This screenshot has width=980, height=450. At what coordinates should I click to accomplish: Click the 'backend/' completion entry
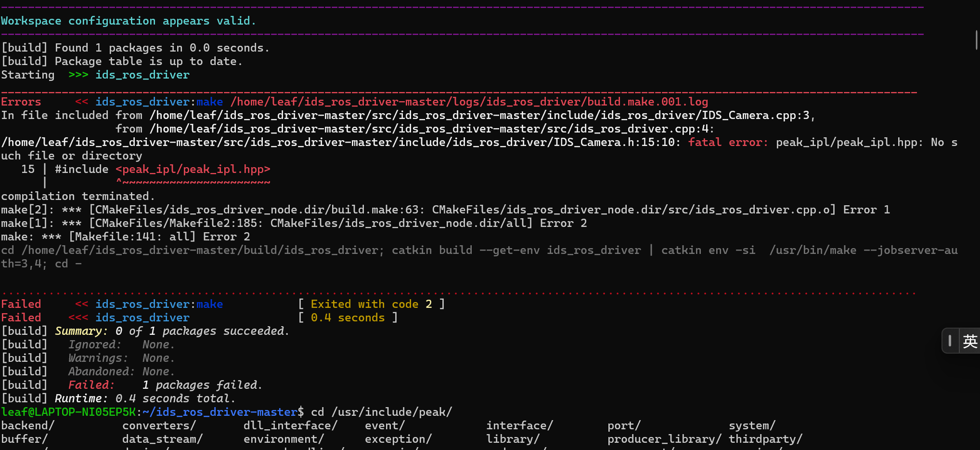[28, 426]
